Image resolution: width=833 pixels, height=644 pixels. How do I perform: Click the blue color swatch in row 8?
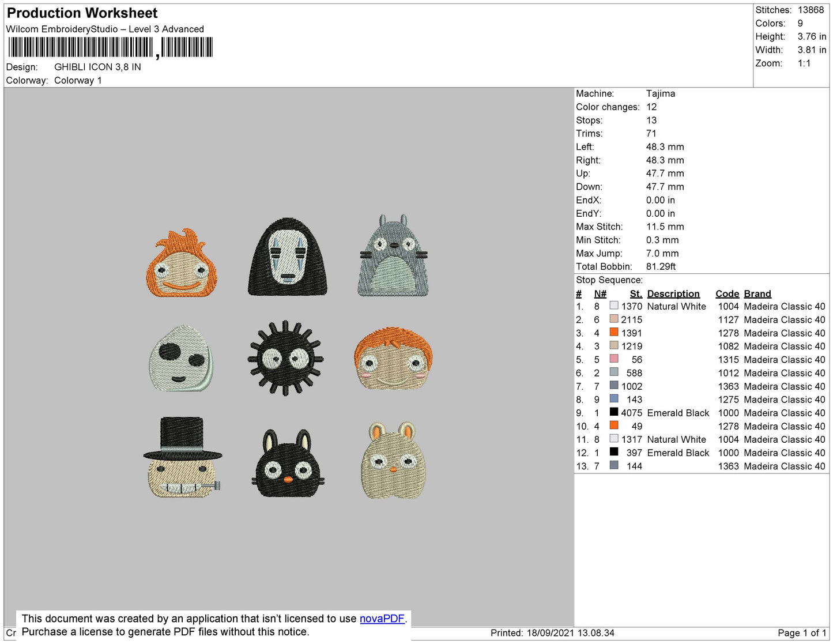614,398
